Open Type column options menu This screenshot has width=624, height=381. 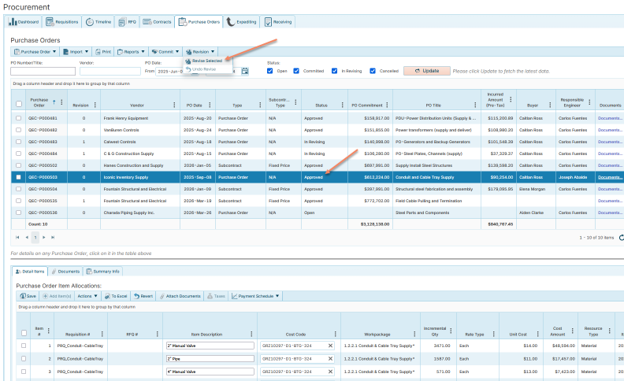260,105
